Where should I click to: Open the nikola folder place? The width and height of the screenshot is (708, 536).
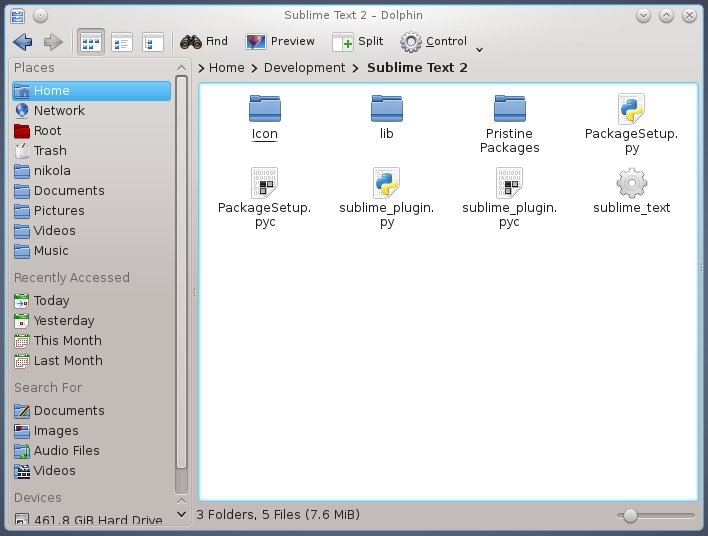92,171
